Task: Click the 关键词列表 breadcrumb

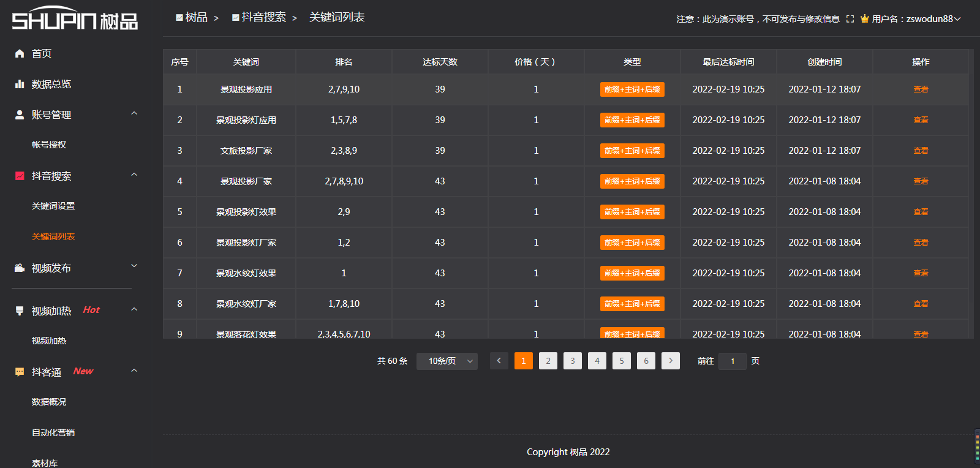Action: [x=337, y=17]
